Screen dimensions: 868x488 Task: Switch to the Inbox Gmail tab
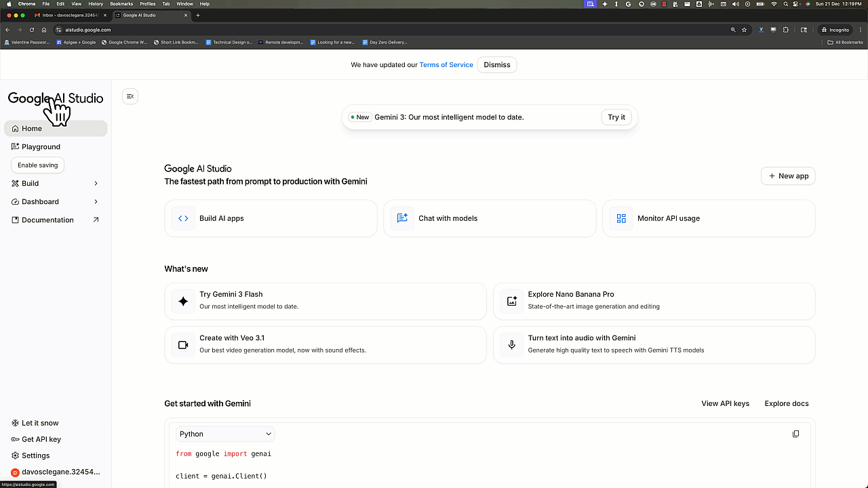70,15
